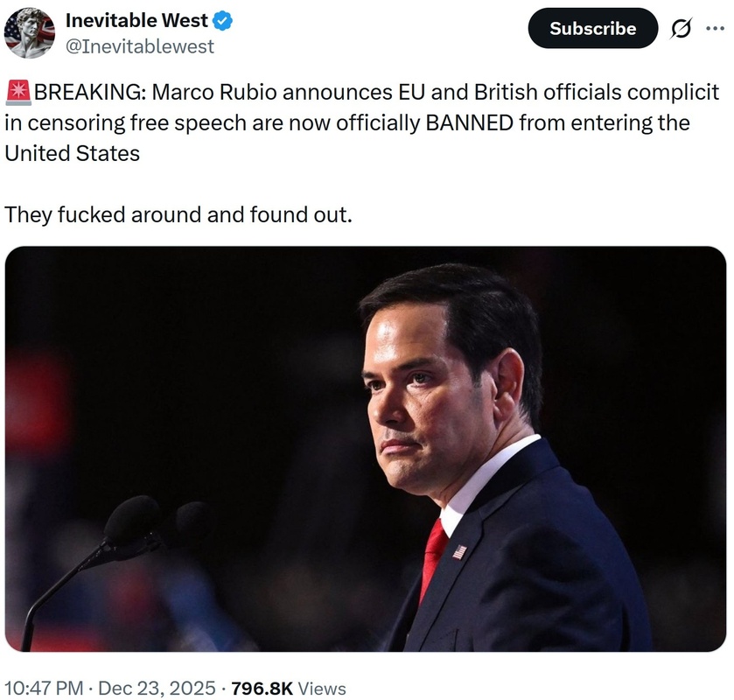734x700 pixels.
Task: Click the Inevitable West profile avatar
Action: tap(29, 32)
